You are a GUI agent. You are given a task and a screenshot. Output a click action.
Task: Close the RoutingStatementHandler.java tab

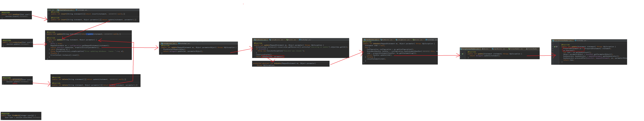tap(480, 49)
